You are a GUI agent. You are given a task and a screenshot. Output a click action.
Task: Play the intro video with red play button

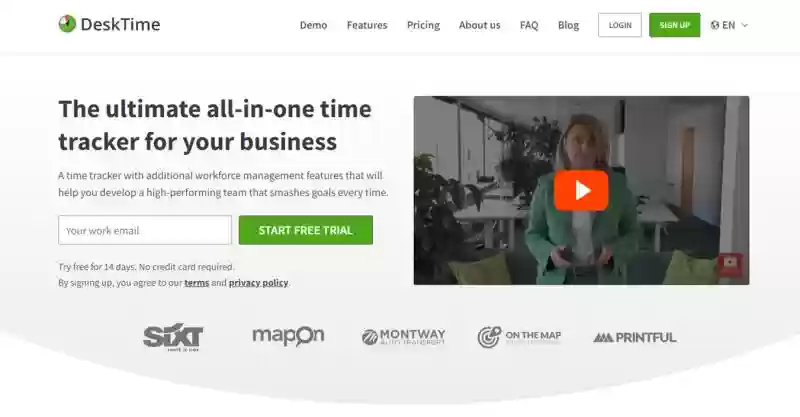581,190
